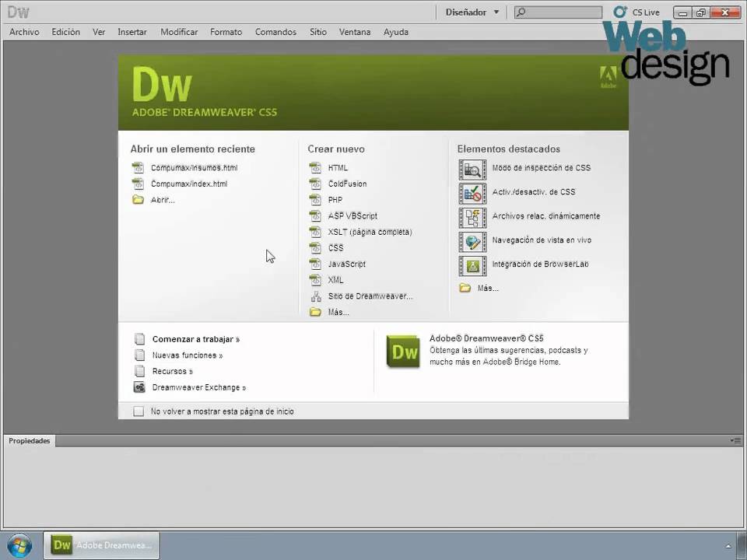Open recent file Compumax/index.html
The image size is (747, 560).
(189, 184)
